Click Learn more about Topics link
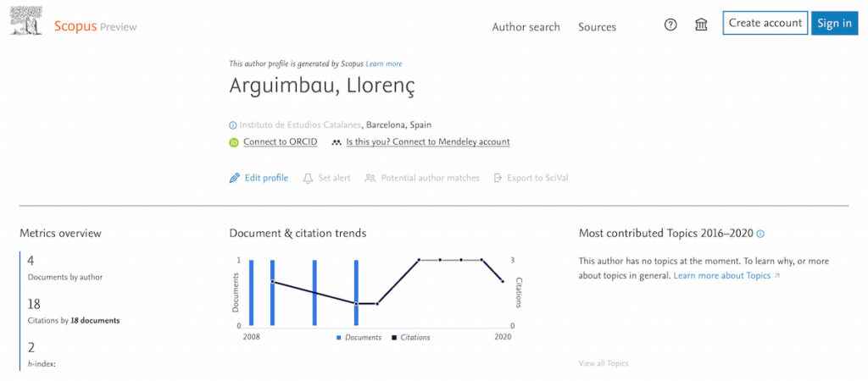The width and height of the screenshot is (868, 381). tap(722, 276)
